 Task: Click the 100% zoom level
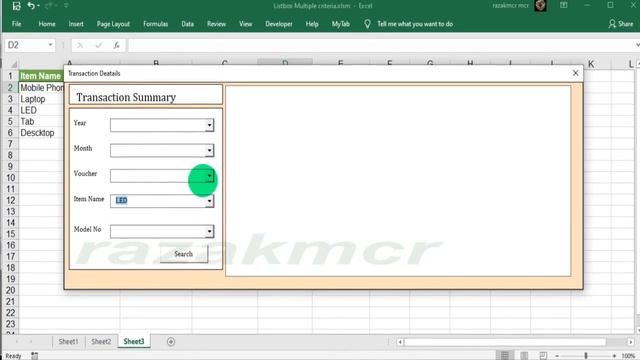click(628, 356)
